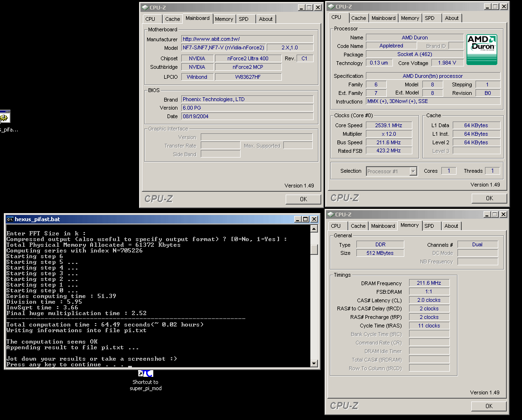Click the AMD Duron processor logo
This screenshot has height=420, width=522.
click(x=482, y=49)
